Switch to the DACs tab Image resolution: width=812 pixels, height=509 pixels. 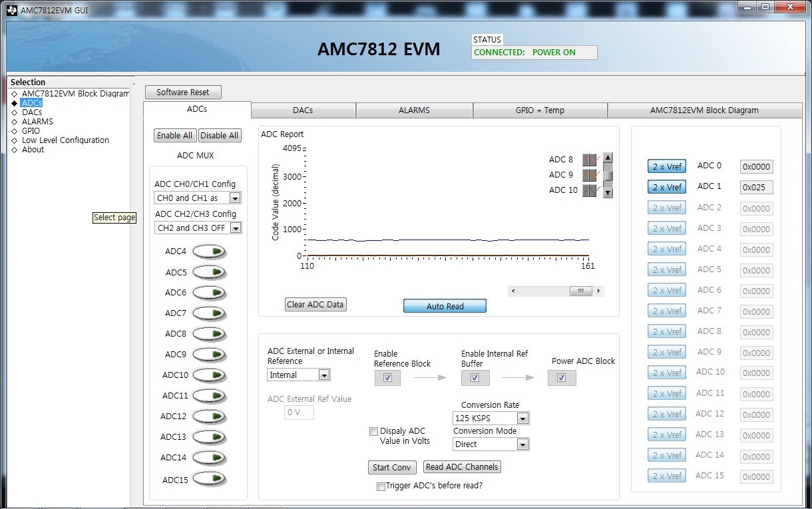(x=303, y=110)
